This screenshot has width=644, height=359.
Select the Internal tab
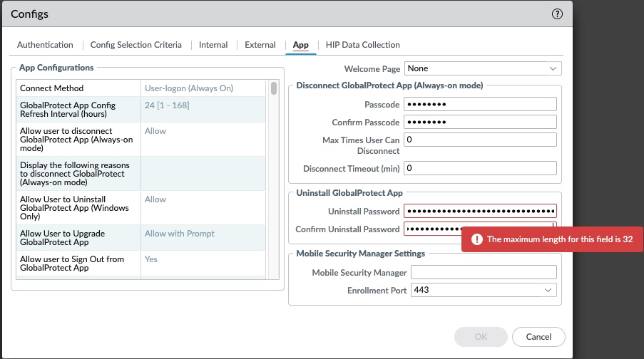(213, 45)
